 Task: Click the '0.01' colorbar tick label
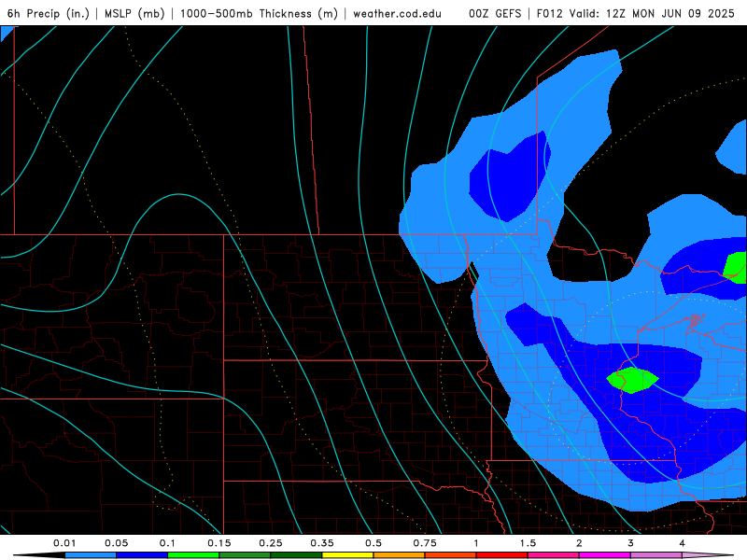tap(64, 543)
